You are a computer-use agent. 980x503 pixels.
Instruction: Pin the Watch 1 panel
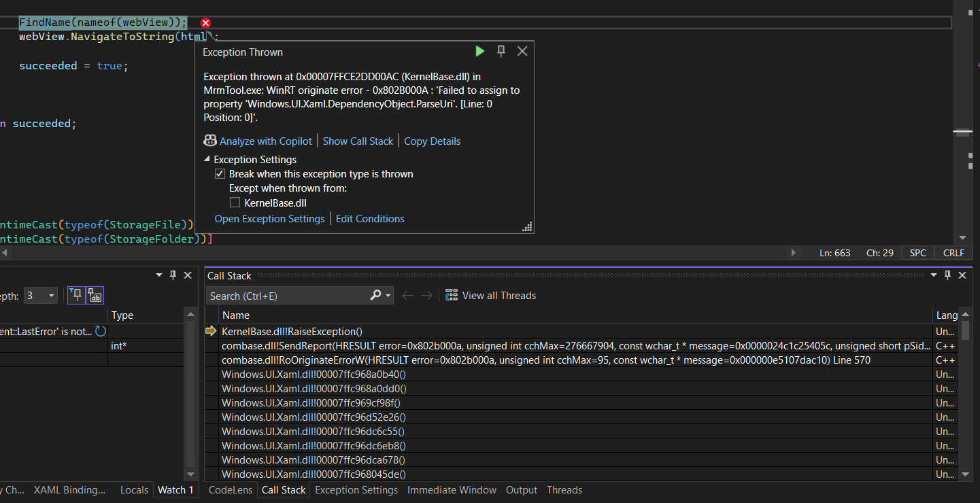pos(173,275)
